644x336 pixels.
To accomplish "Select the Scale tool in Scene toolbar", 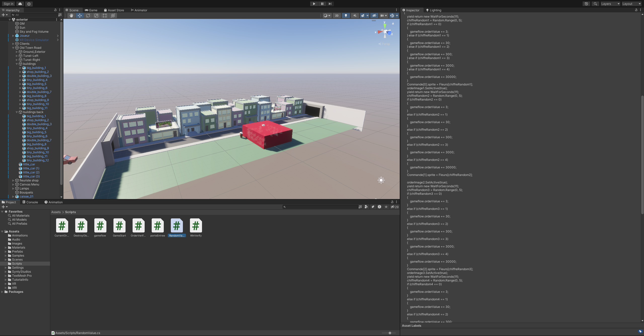I will pyautogui.click(x=96, y=16).
